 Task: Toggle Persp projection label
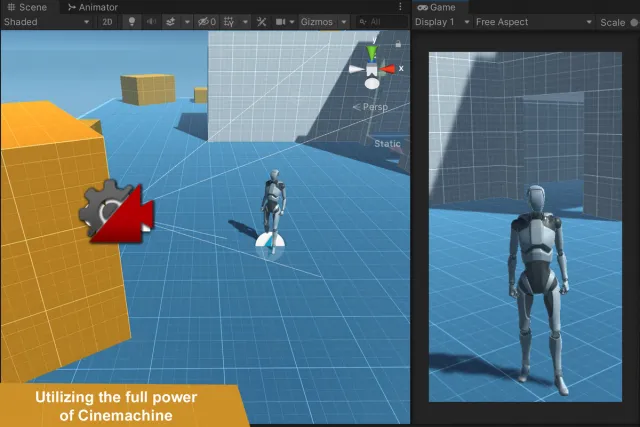tap(371, 107)
